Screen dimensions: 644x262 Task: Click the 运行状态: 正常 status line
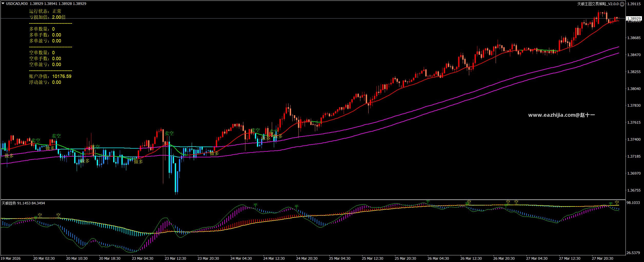coord(45,11)
